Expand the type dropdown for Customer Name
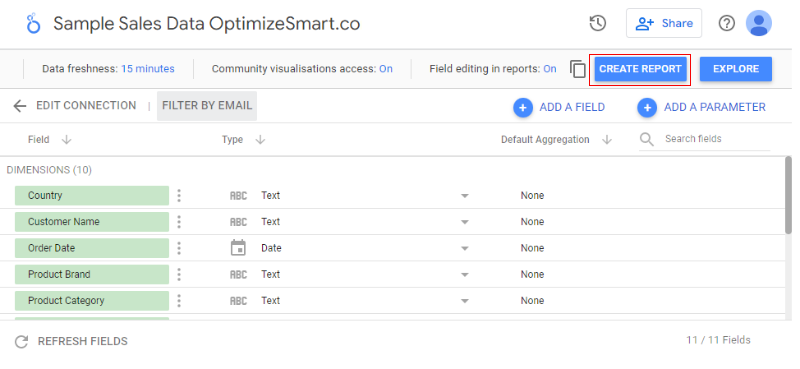Viewport: 800px width, 369px height. click(464, 222)
